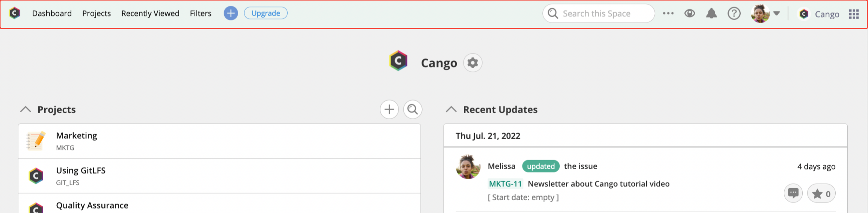Open the help question mark icon

[734, 13]
